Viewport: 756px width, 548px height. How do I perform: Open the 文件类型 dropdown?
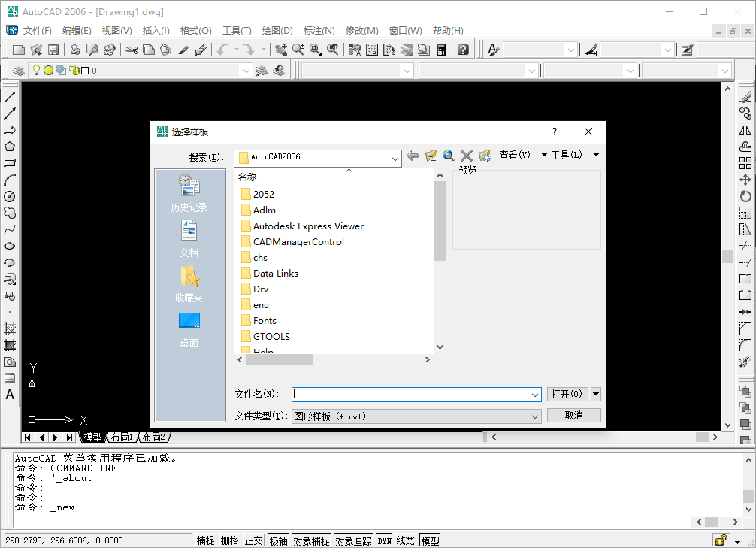click(535, 415)
